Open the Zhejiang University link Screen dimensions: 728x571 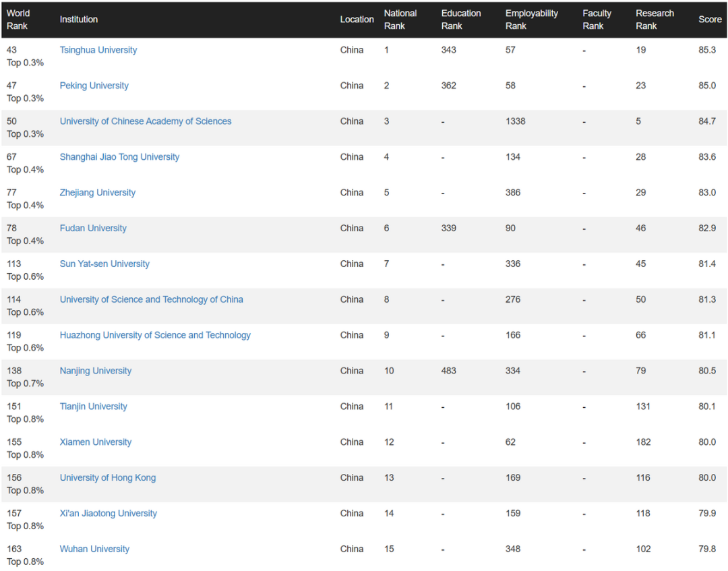pos(98,193)
